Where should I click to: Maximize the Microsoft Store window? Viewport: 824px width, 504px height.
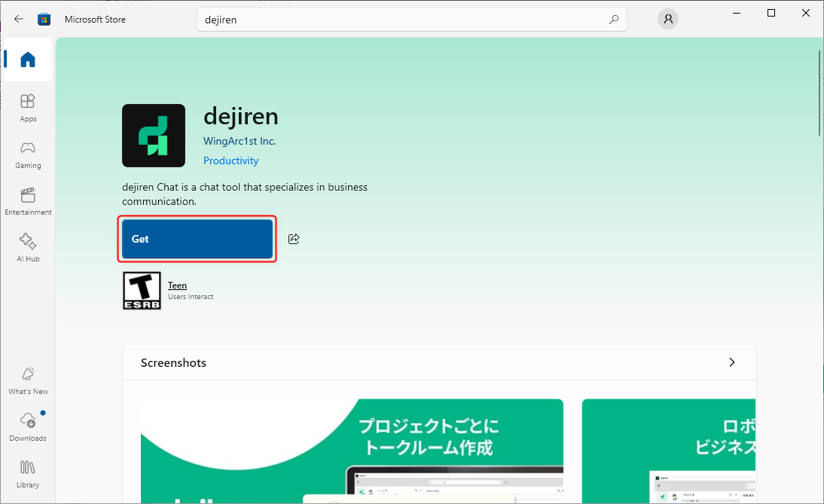coord(771,13)
